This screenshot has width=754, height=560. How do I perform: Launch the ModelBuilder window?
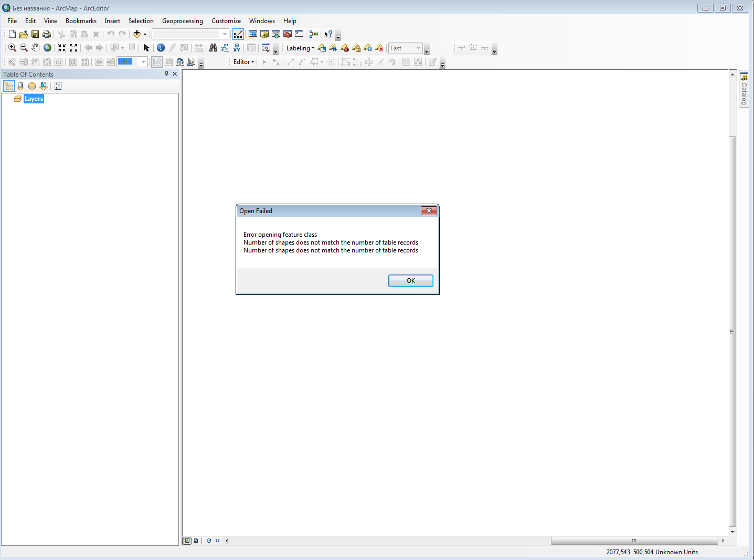[314, 34]
